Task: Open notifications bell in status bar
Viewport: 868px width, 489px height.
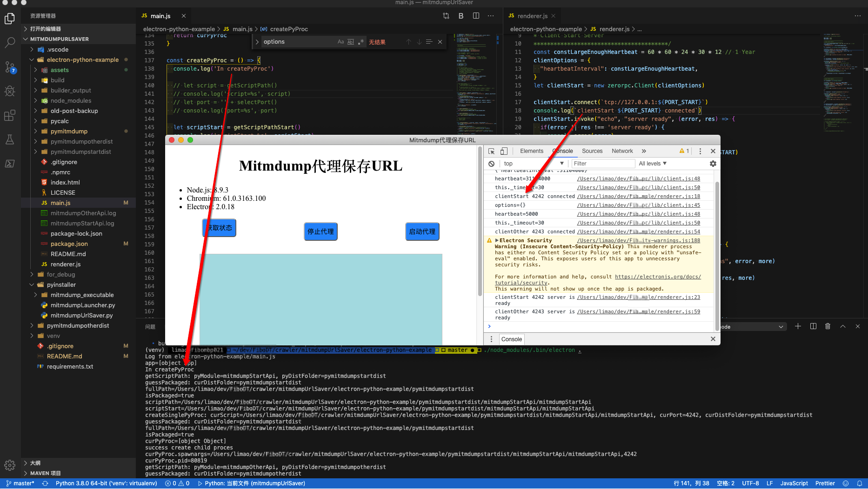Action: pos(860,483)
